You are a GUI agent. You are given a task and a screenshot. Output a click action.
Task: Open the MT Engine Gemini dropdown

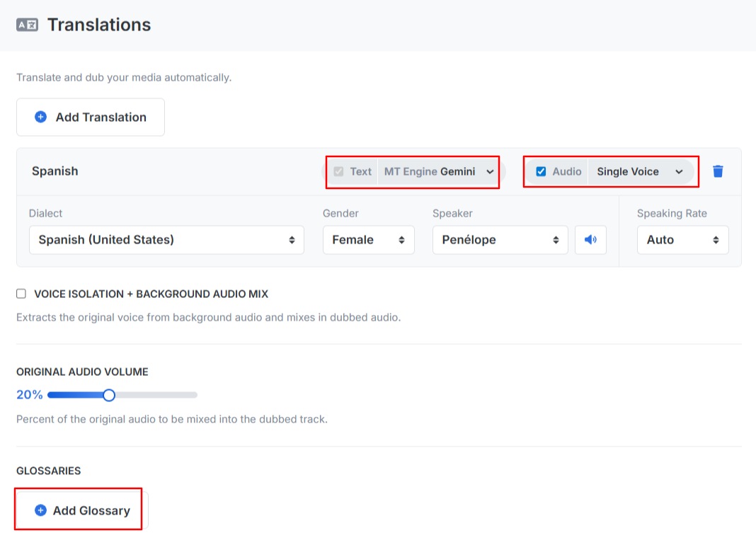tap(439, 171)
